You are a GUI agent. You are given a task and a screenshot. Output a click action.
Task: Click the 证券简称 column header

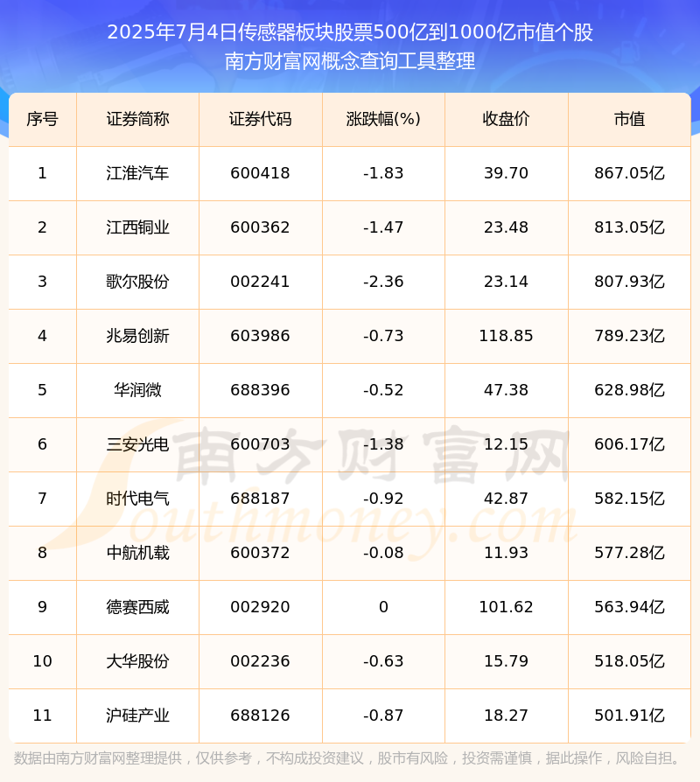pyautogui.click(x=137, y=119)
